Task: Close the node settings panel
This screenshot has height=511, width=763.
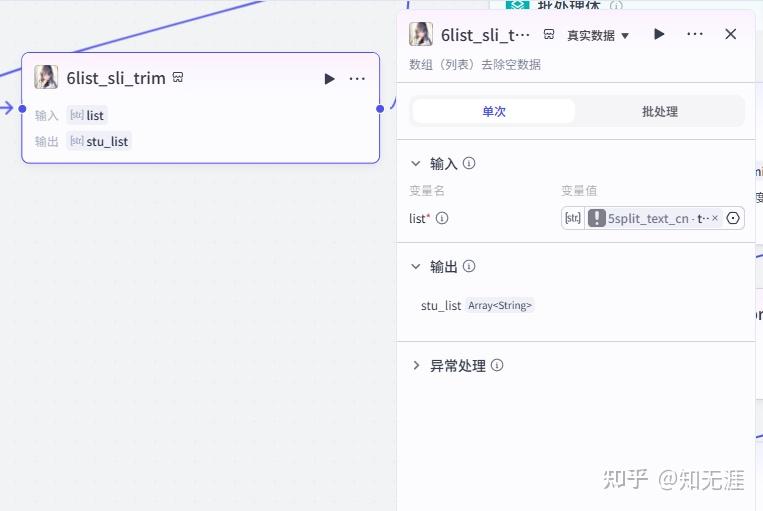Action: coord(730,34)
